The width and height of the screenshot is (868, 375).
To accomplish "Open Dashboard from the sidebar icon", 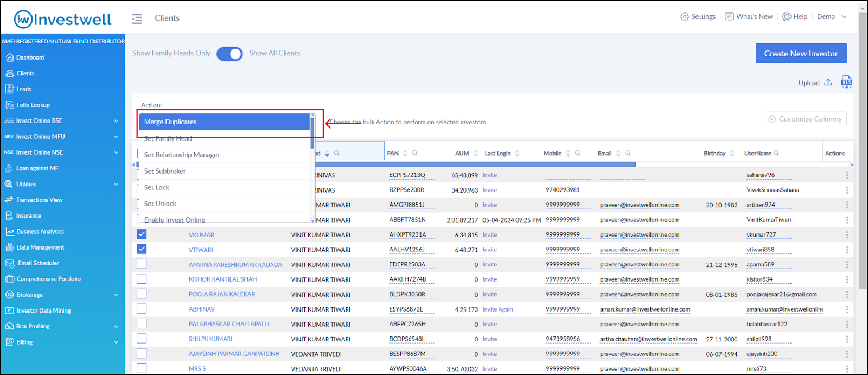I will pos(9,58).
